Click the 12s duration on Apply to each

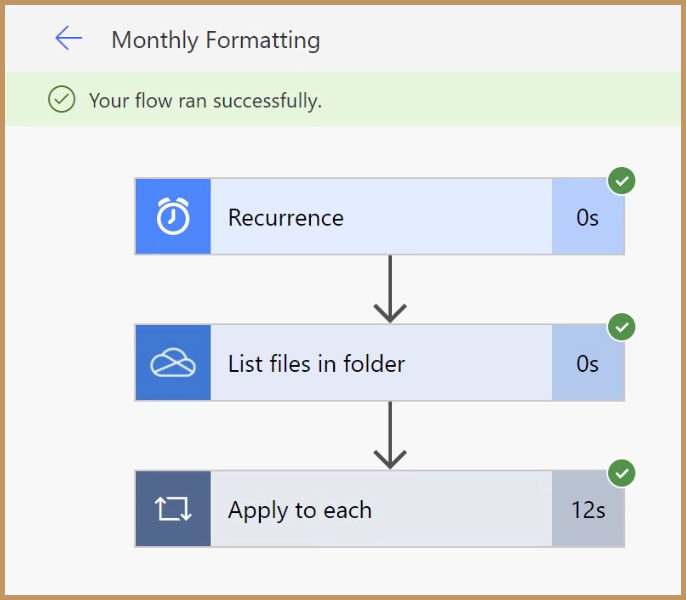pos(588,510)
